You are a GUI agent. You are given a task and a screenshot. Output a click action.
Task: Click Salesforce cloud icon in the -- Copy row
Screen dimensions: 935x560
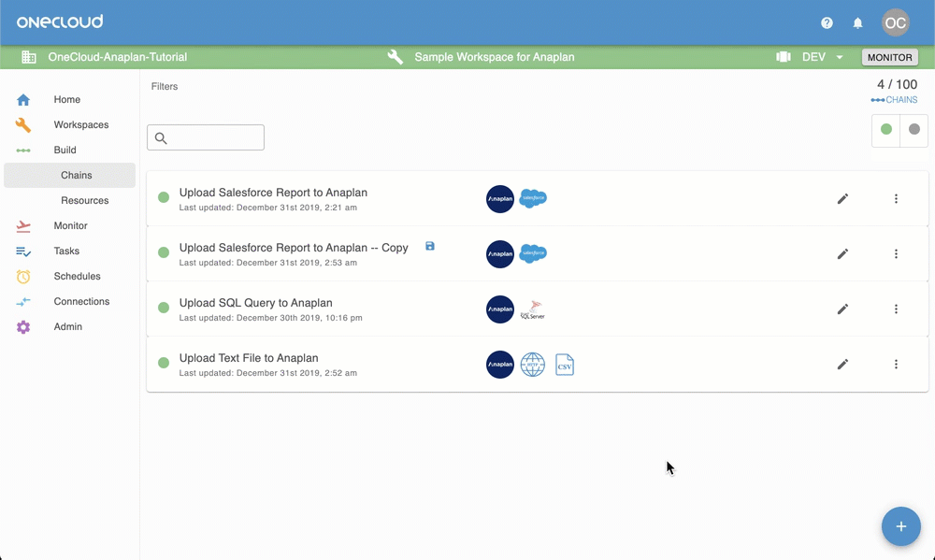533,253
